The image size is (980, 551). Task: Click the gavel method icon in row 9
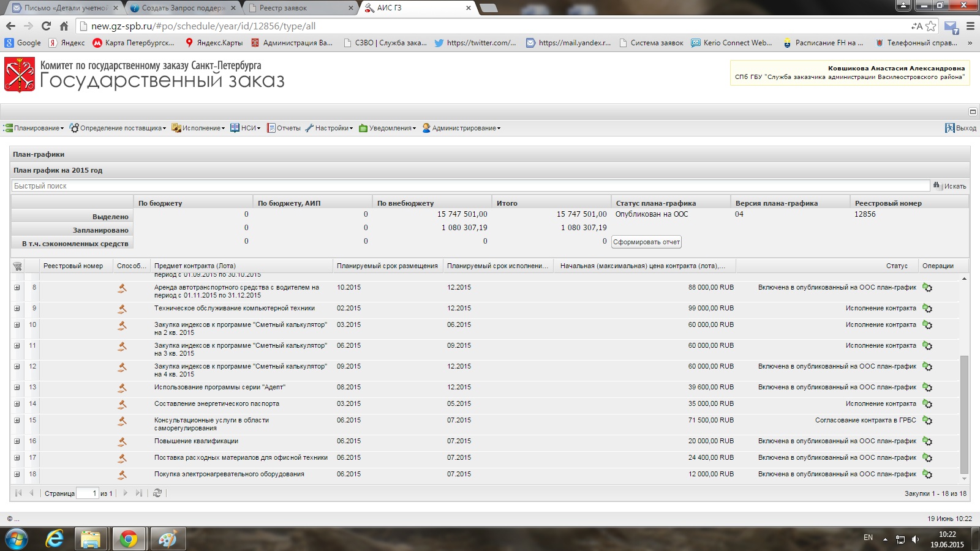click(x=123, y=309)
